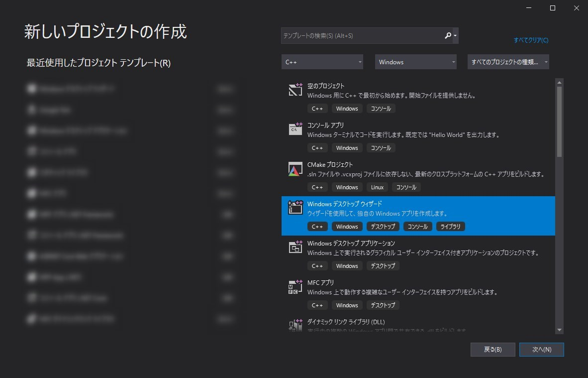Viewport: 588px width, 378px height.
Task: Open the すべてのプロジェクトの種類 filter dropdown
Action: pyautogui.click(x=508, y=62)
